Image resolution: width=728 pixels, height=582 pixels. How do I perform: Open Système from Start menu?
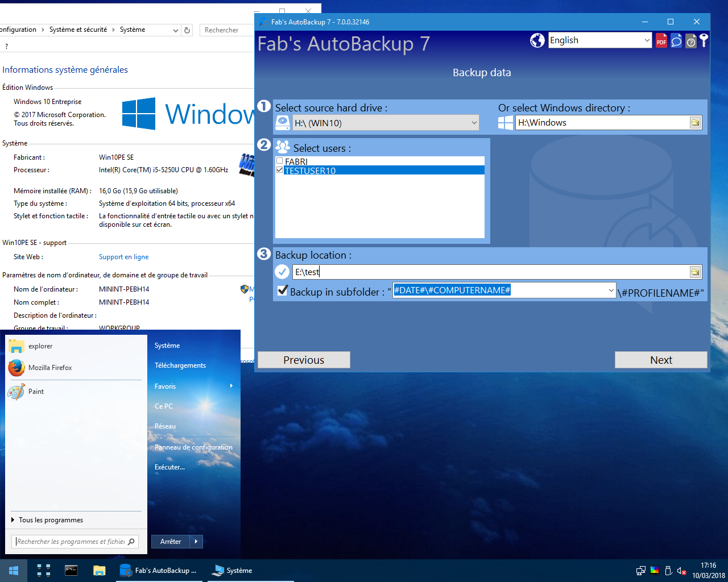click(x=167, y=346)
